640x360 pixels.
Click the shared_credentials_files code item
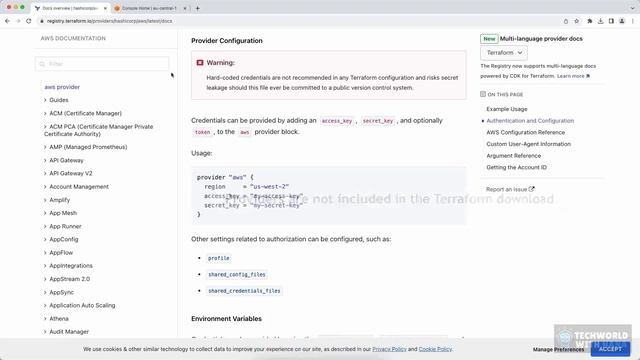pos(244,291)
